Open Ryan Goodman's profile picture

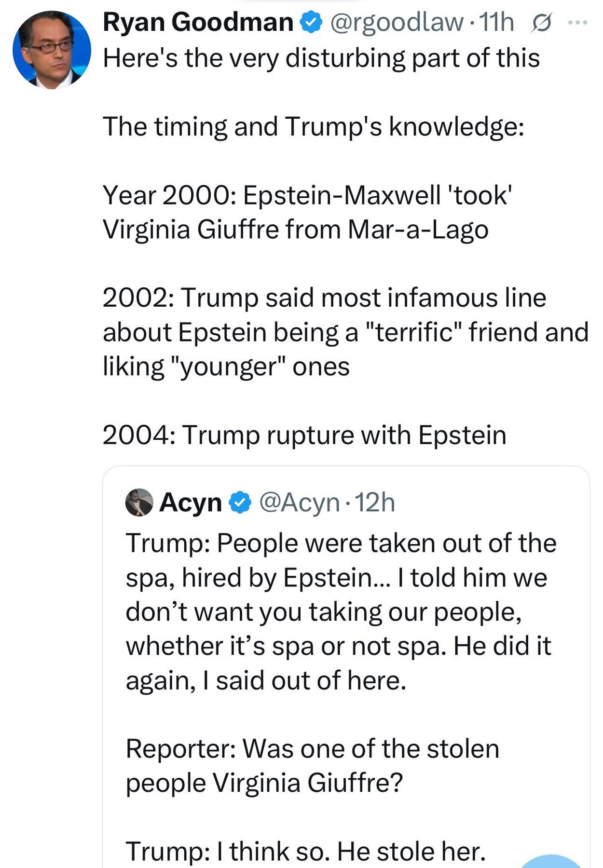click(52, 50)
